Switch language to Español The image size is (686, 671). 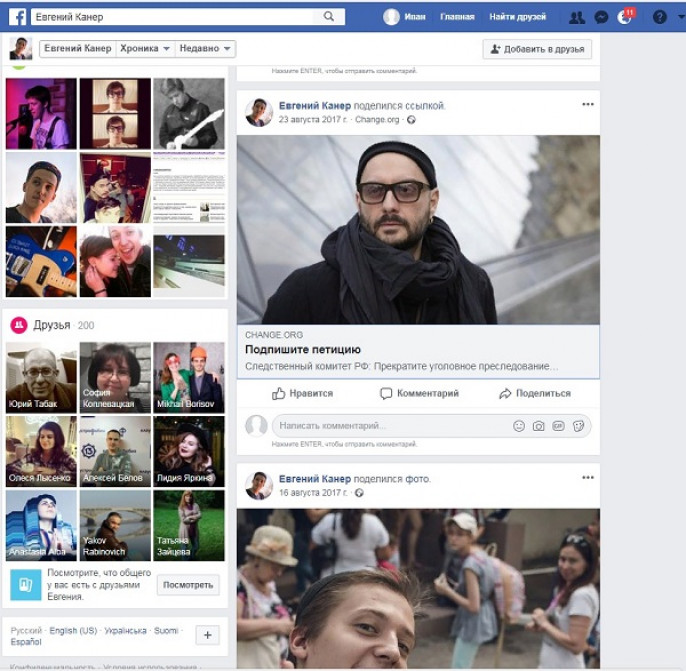(26, 642)
